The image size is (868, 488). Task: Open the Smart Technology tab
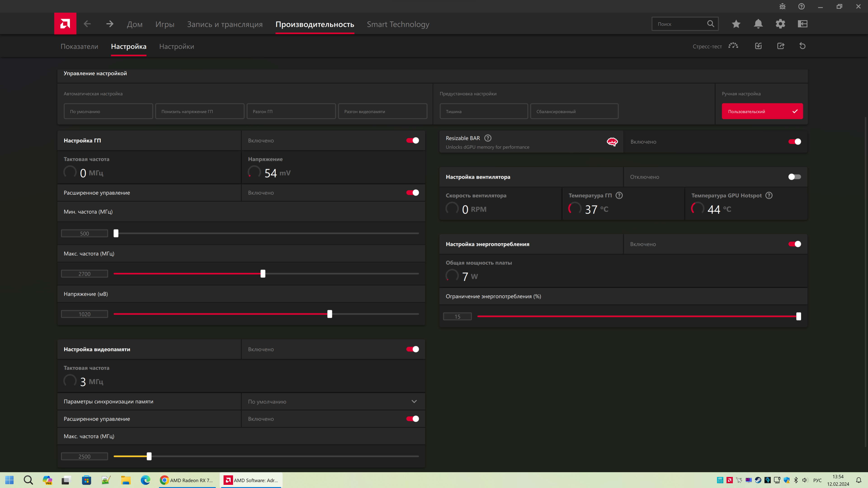tap(398, 24)
